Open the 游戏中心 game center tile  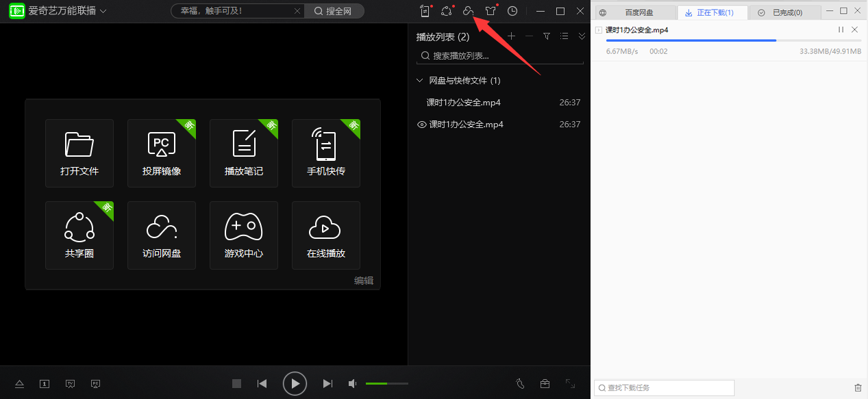[244, 235]
